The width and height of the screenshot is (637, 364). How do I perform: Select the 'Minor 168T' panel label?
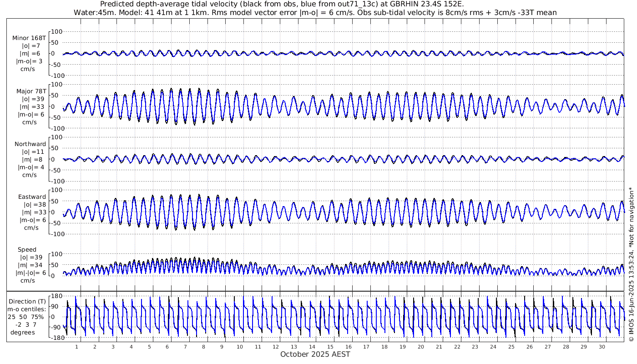[29, 39]
